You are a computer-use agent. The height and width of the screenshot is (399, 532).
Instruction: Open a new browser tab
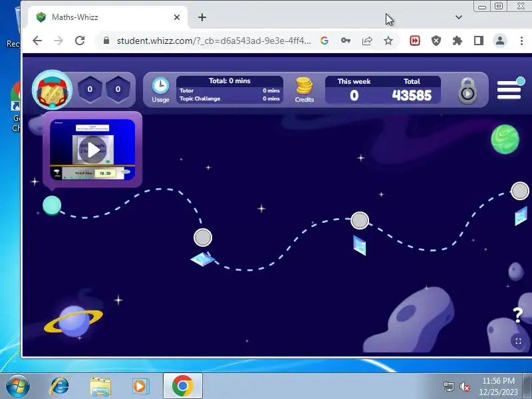click(202, 17)
